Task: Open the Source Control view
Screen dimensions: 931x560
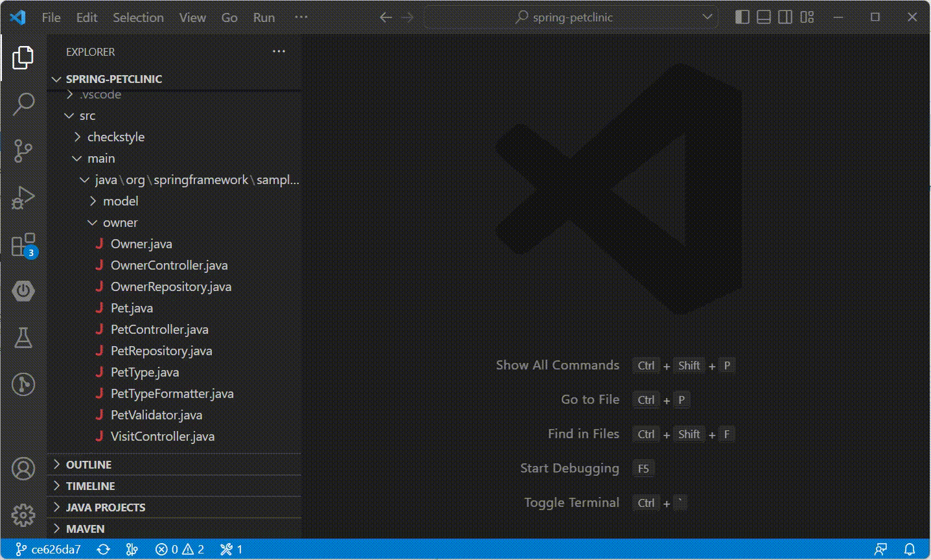Action: [23, 150]
